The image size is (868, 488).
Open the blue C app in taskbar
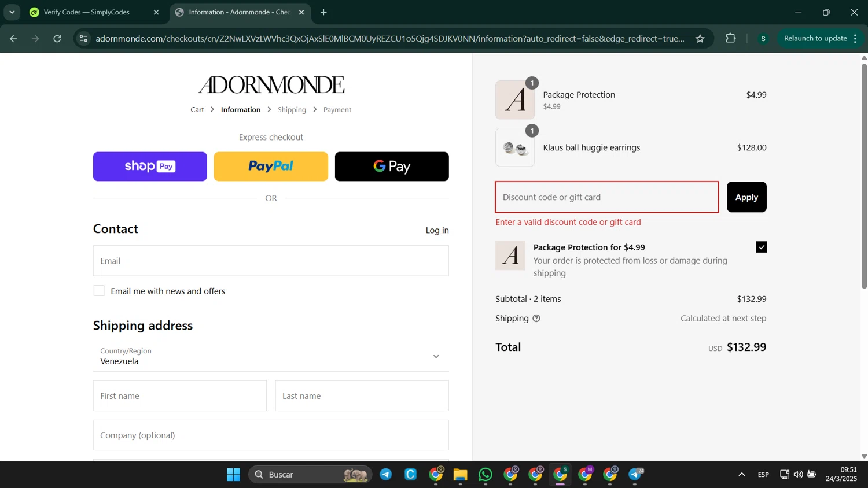pos(411,475)
